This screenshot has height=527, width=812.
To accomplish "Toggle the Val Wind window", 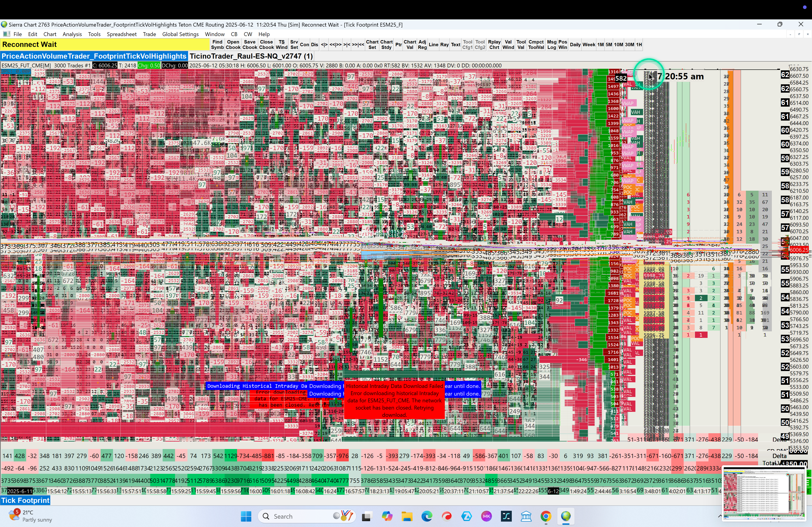I will coord(508,45).
